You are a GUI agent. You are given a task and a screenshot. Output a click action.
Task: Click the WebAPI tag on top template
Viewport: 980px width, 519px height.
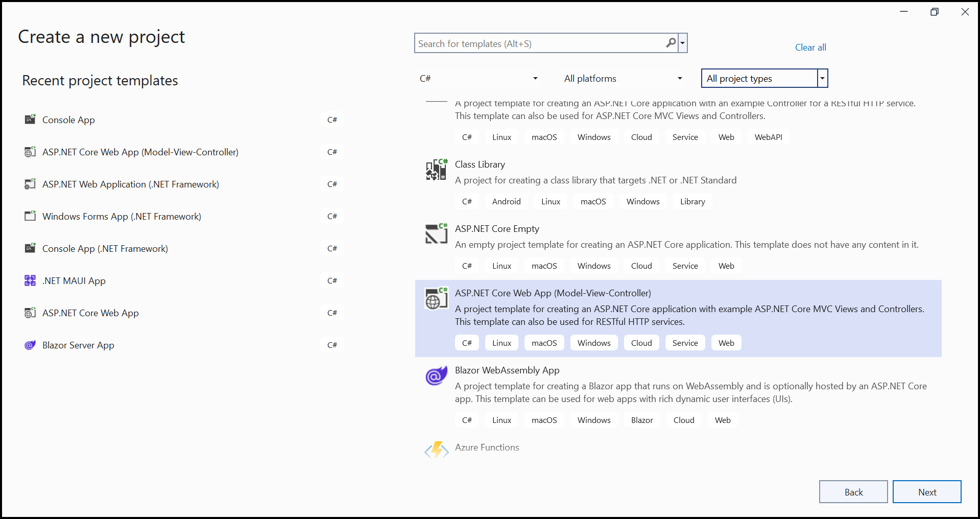coord(769,137)
